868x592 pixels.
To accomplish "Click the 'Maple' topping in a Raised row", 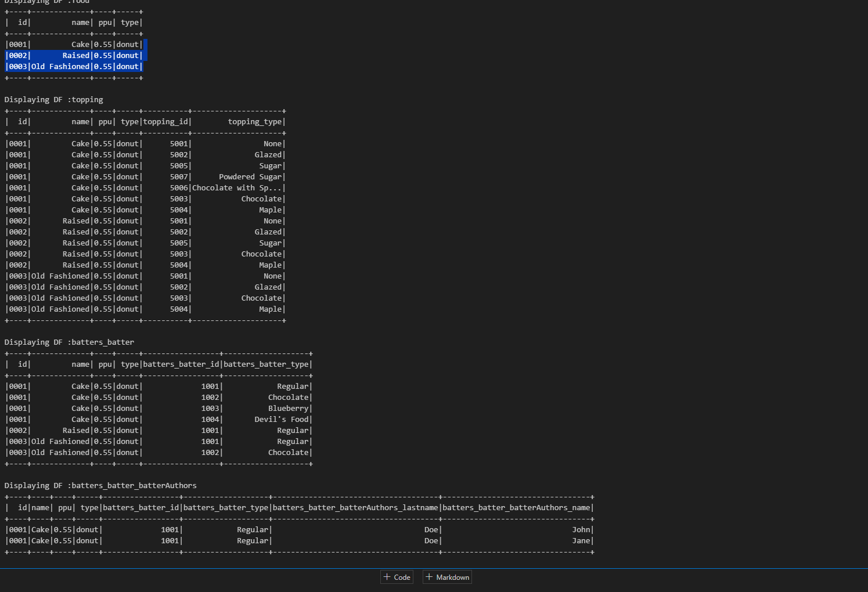I will (x=271, y=265).
